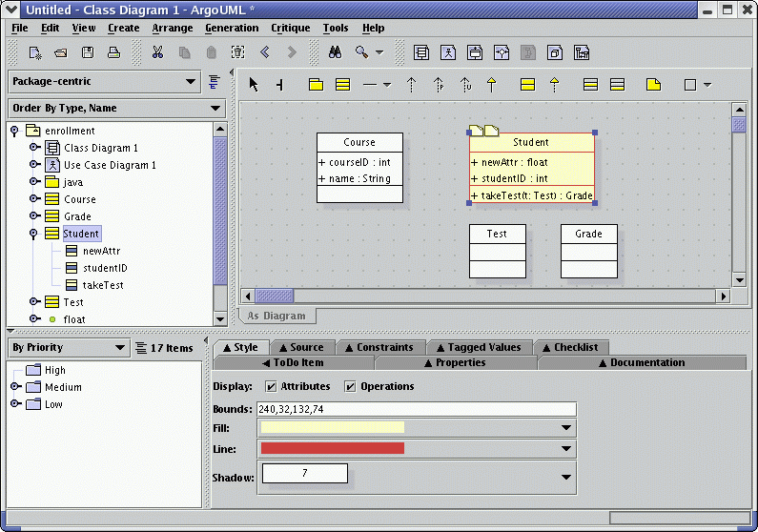Image resolution: width=758 pixels, height=532 pixels.
Task: Select the Test class box on diagram
Action: tap(498, 251)
